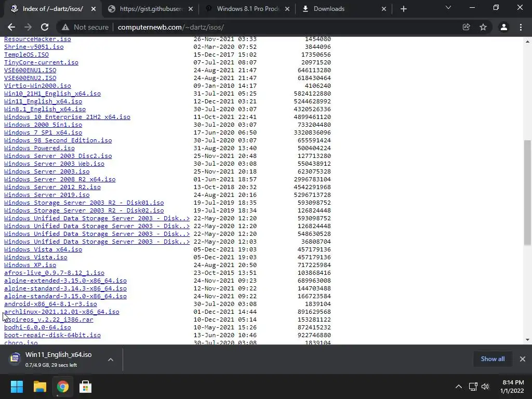Download Windows_Server_2012_R2.iso

click(52, 187)
